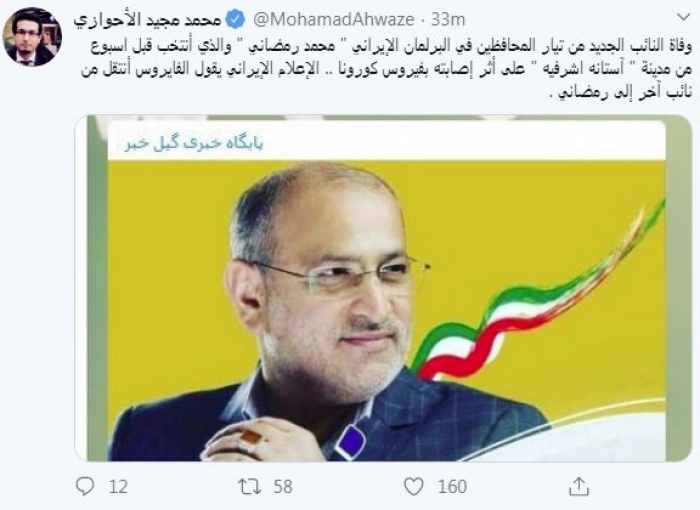The width and height of the screenshot is (700, 510).
Task: Open the tweet author's profile picture
Action: (33, 37)
